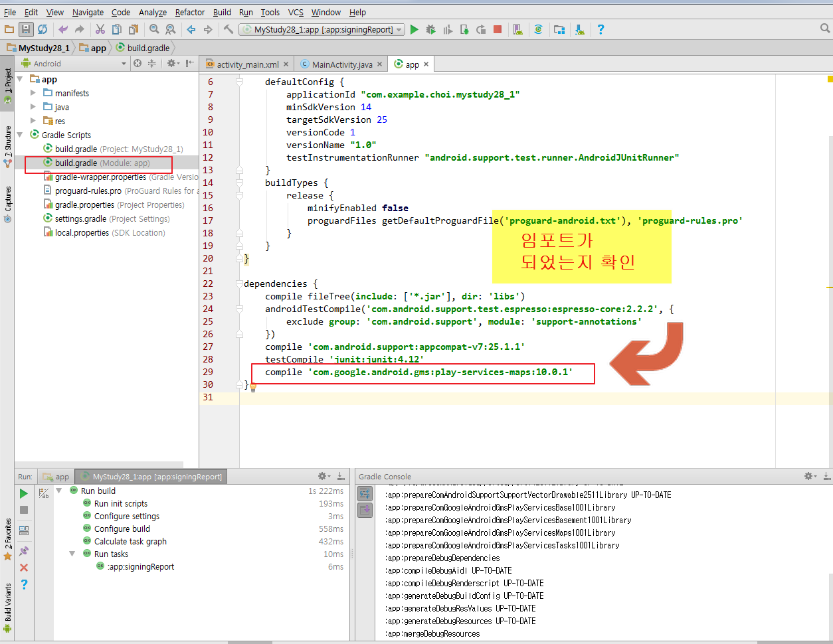This screenshot has height=644, width=833.
Task: Collapse the Run build node
Action: pyautogui.click(x=59, y=491)
